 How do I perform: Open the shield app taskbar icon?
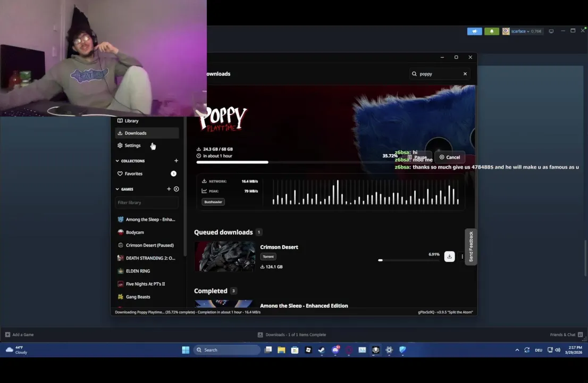pos(402,350)
